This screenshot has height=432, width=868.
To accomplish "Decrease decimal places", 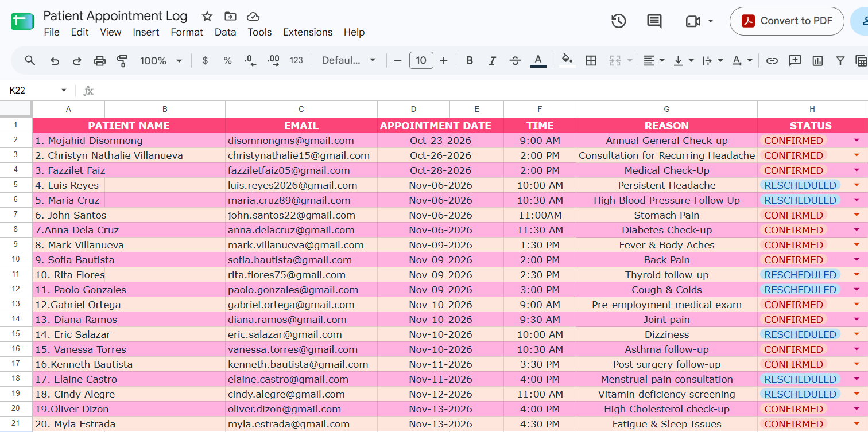I will pos(250,60).
